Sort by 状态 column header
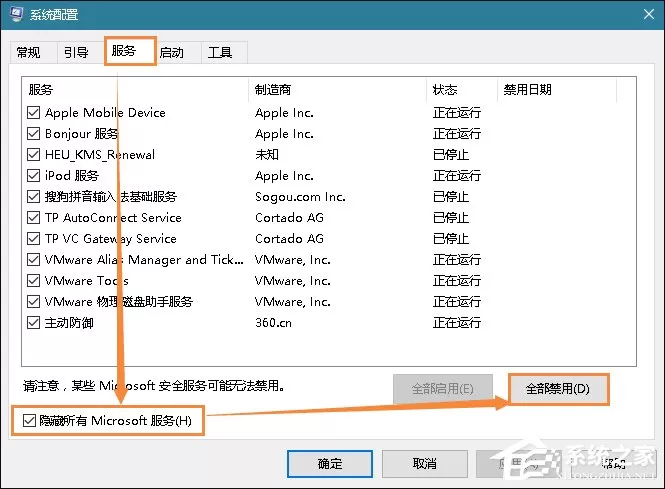This screenshot has height=489, width=665. (x=461, y=89)
